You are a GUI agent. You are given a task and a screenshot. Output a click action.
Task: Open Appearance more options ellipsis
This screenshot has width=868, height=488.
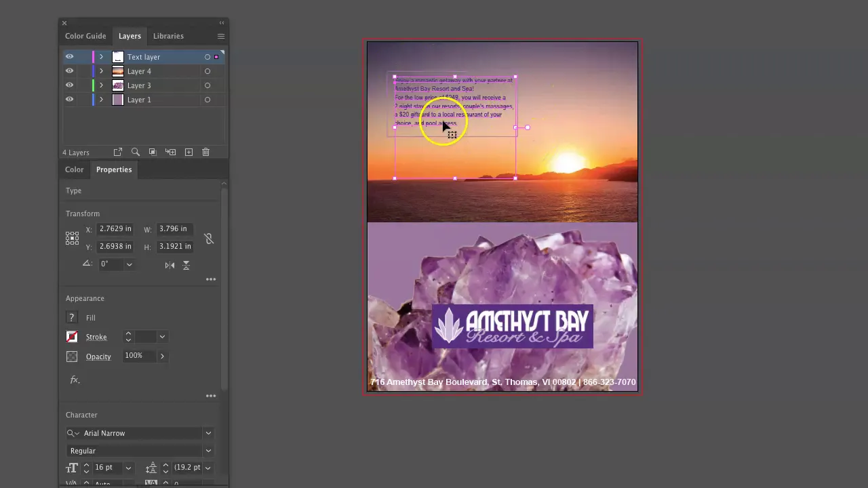click(211, 396)
